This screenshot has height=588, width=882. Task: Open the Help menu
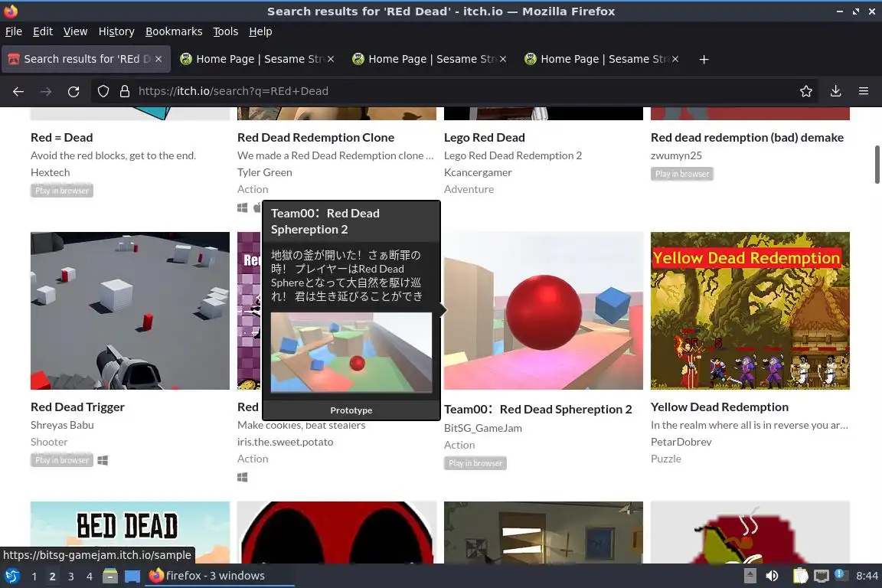coord(260,31)
